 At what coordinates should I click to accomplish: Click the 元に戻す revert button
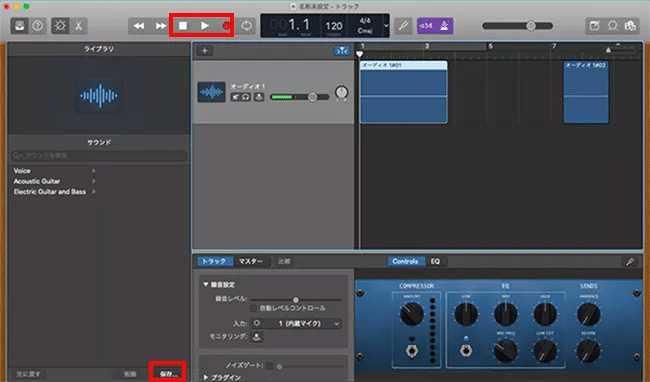pos(28,374)
